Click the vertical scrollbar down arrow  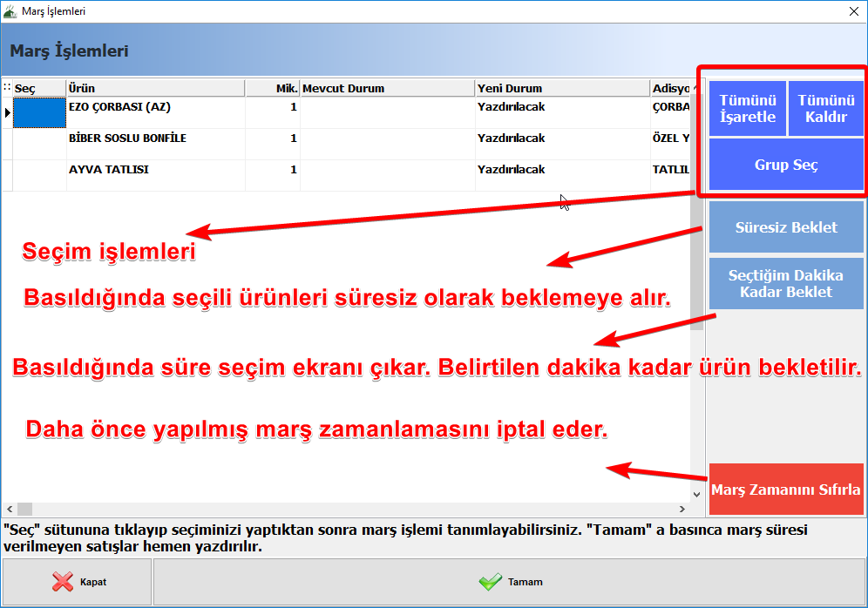[x=697, y=495]
